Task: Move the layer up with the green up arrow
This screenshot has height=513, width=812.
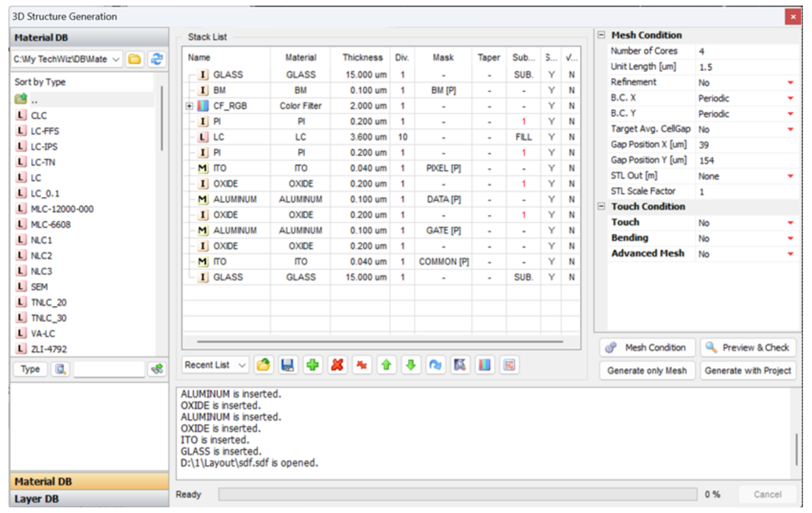Action: click(387, 365)
